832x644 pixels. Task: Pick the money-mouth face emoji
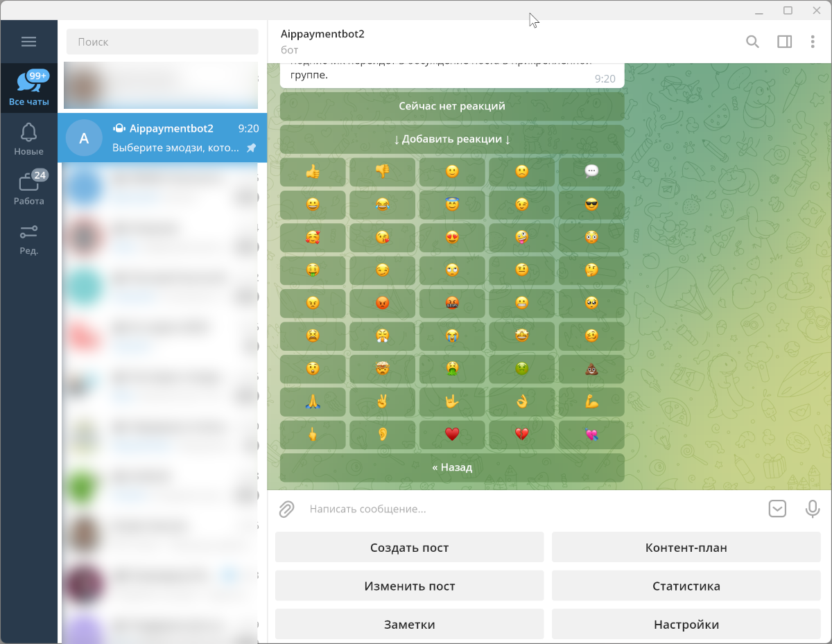tap(313, 270)
